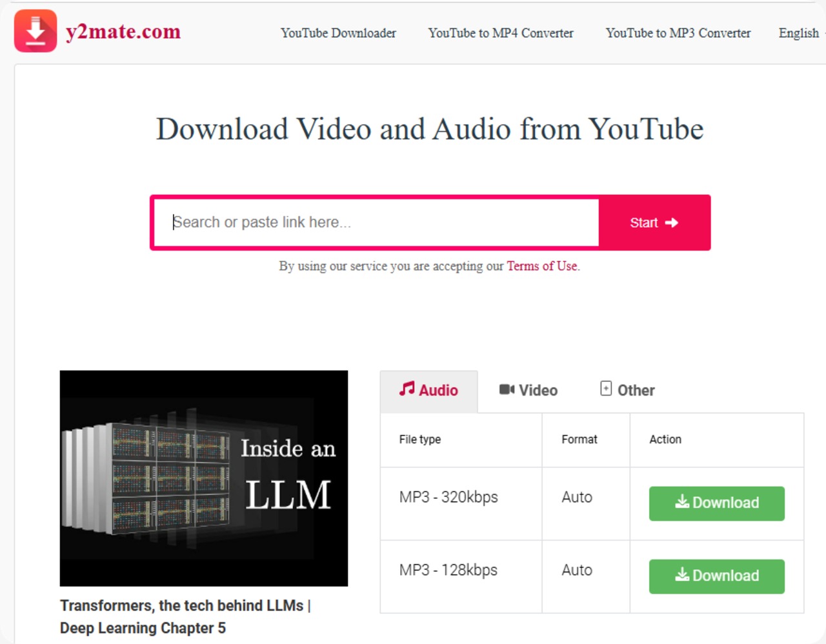Open YouTube to MP3 Converter page
Image resolution: width=826 pixels, height=644 pixels.
coord(678,33)
